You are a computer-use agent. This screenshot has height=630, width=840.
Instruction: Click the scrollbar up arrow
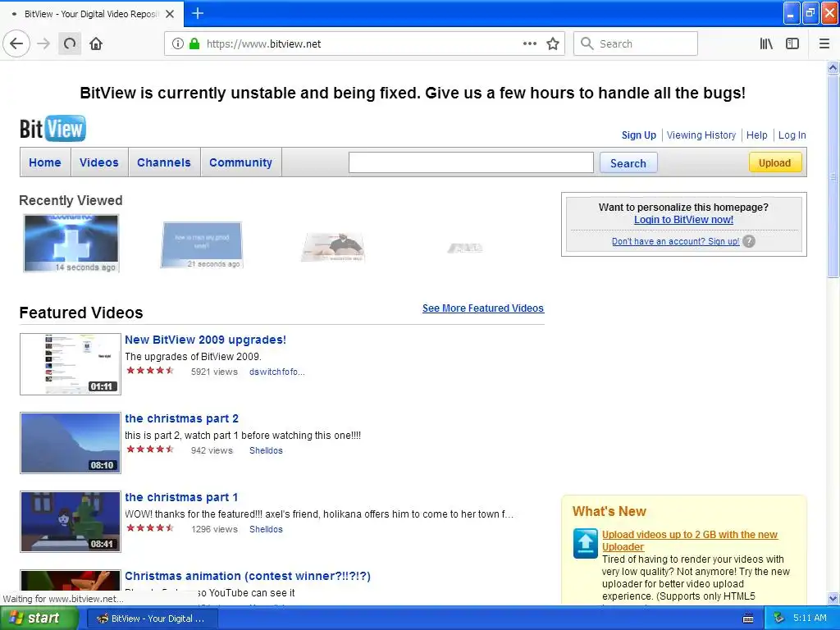coord(833,67)
